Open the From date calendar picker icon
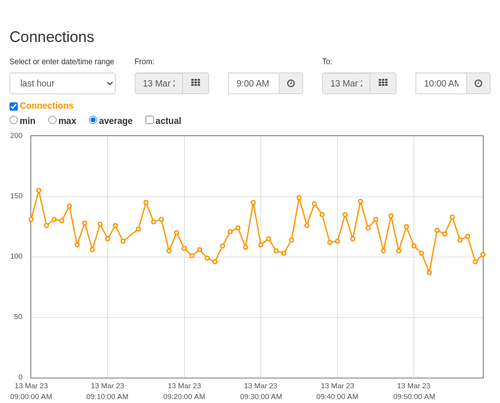 (x=196, y=83)
